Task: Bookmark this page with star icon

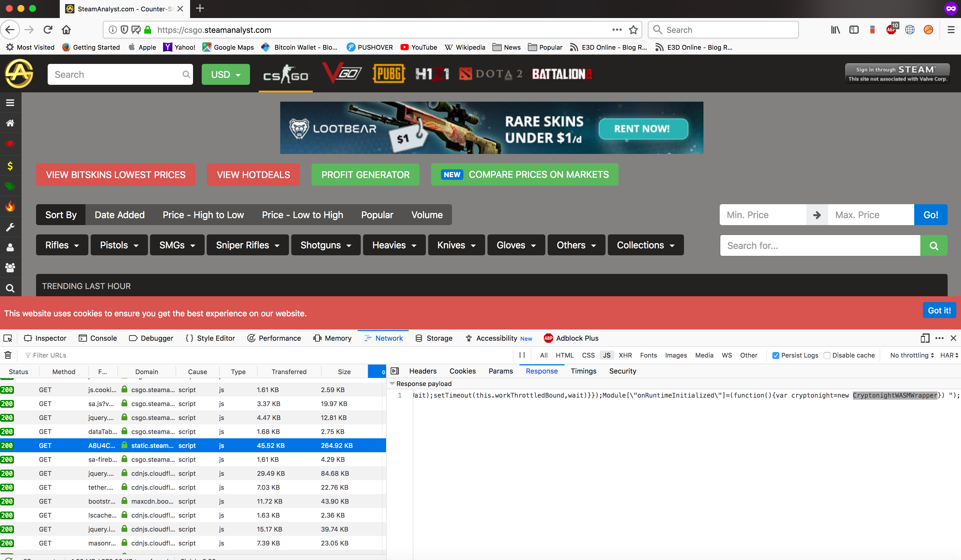Action: [633, 30]
